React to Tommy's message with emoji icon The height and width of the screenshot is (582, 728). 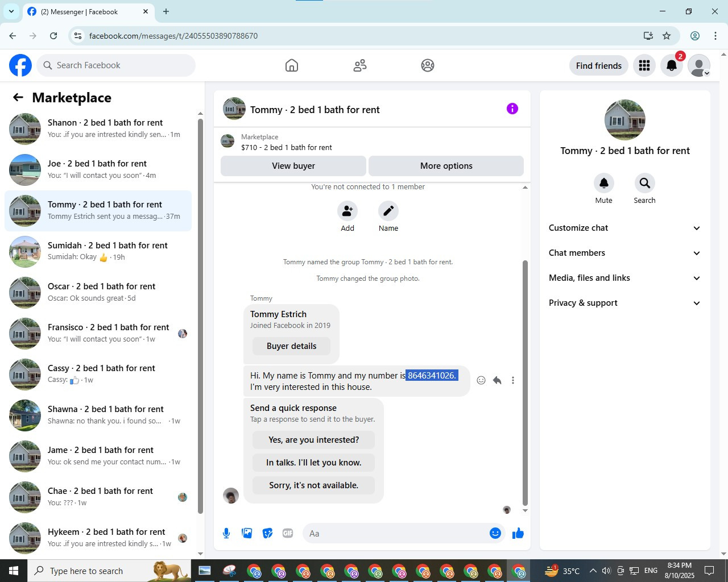(x=481, y=380)
